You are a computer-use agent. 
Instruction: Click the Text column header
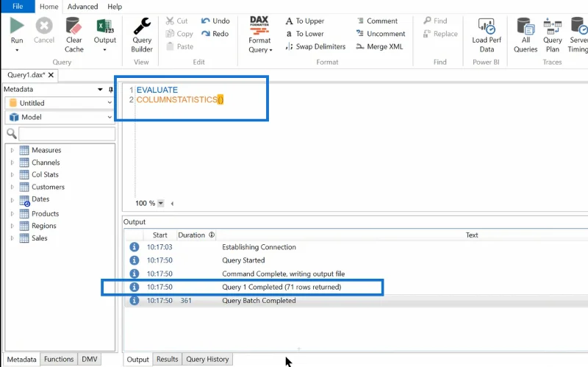pos(472,235)
